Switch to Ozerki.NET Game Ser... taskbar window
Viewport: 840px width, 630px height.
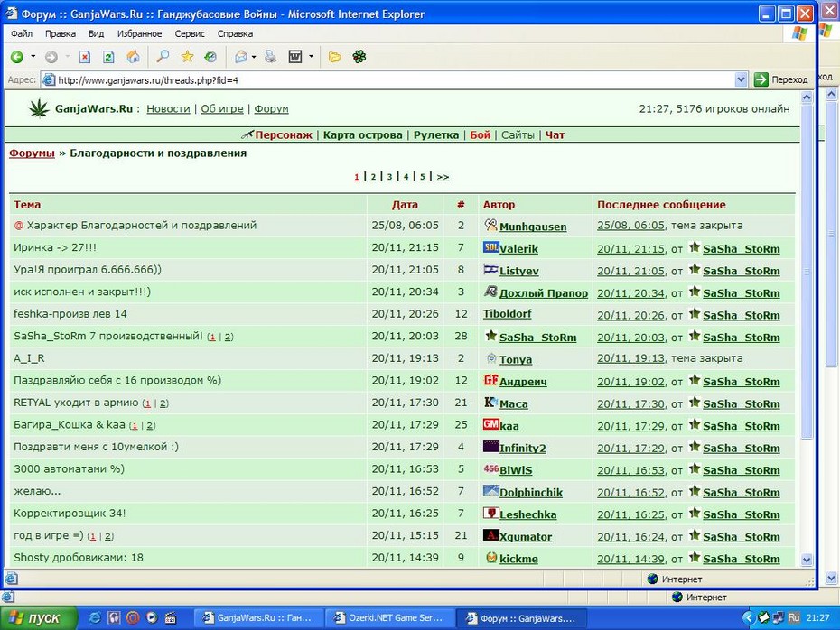389,617
